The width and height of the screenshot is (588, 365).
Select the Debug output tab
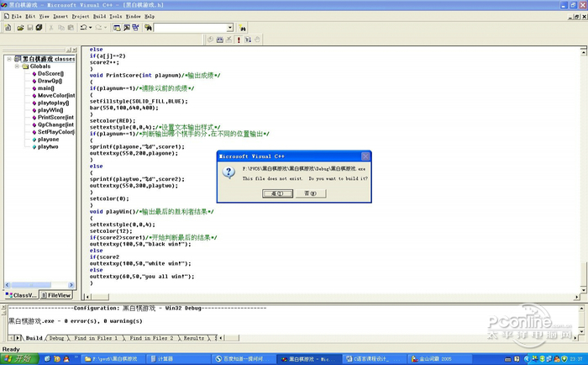tap(57, 338)
